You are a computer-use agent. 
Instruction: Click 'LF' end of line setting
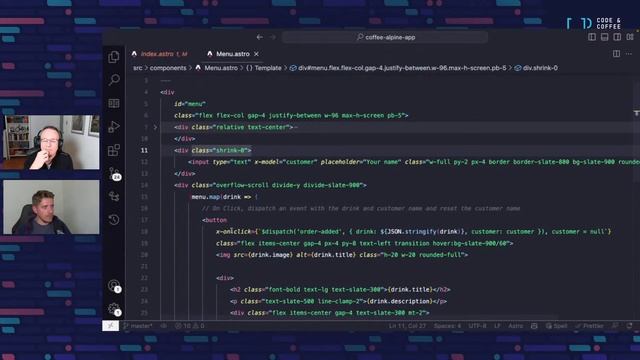coord(497,326)
